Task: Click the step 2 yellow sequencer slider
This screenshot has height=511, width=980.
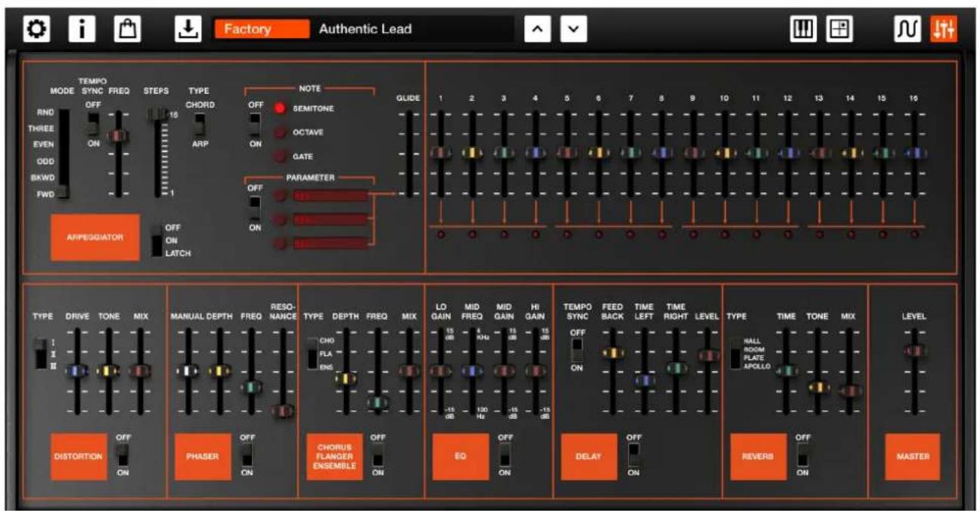Action: tap(471, 153)
